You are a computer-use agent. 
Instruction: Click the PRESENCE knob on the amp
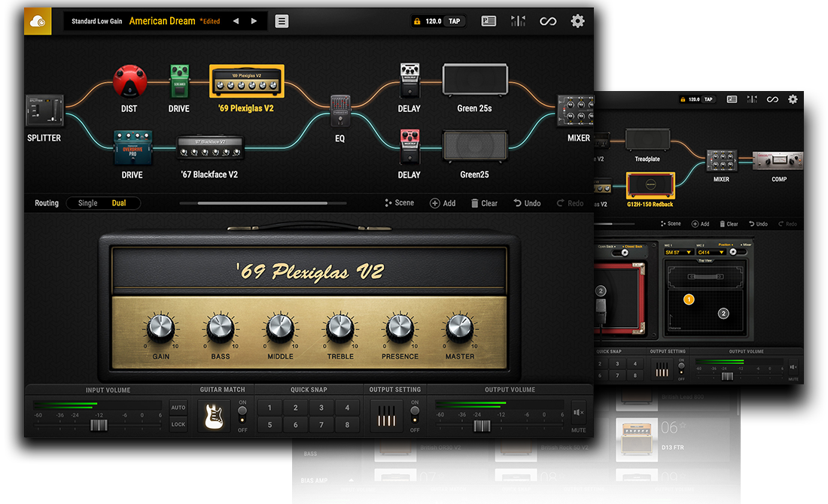pos(400,328)
